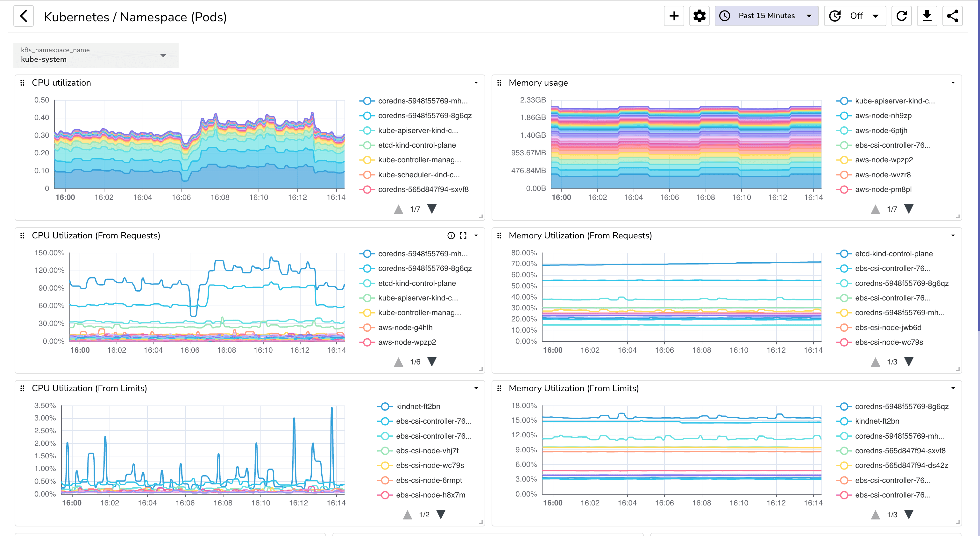Click the Kubernetes / Namespace (Pods) title
The image size is (980, 536).
[135, 17]
